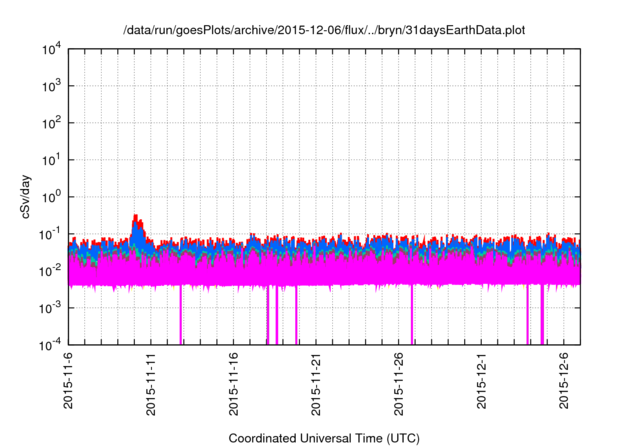Click the y-axis label 'cSv/day'
Screen dimensions: 640x448
[26, 197]
